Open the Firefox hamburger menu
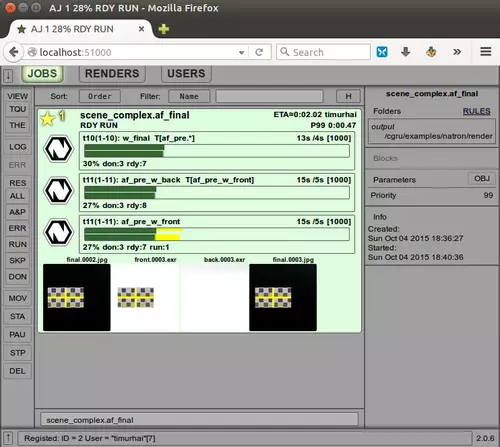 (x=486, y=52)
